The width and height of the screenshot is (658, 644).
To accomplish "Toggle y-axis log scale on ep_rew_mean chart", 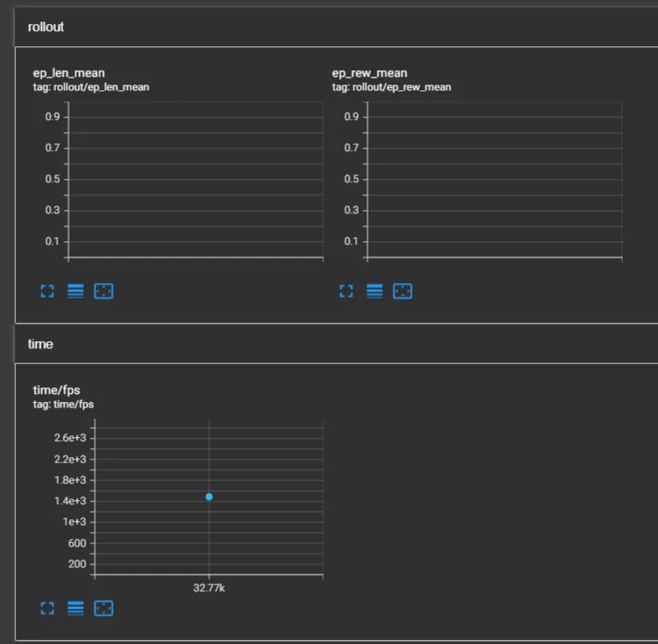I will pyautogui.click(x=374, y=291).
